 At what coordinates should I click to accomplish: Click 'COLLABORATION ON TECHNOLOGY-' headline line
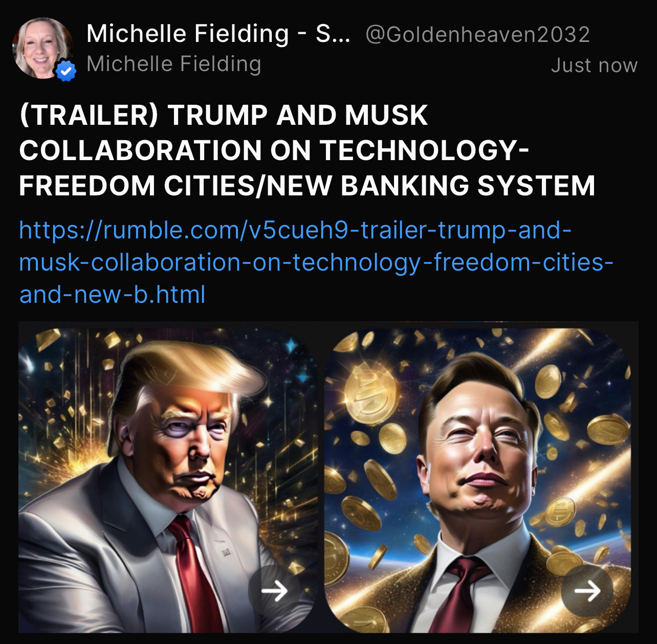tap(274, 150)
